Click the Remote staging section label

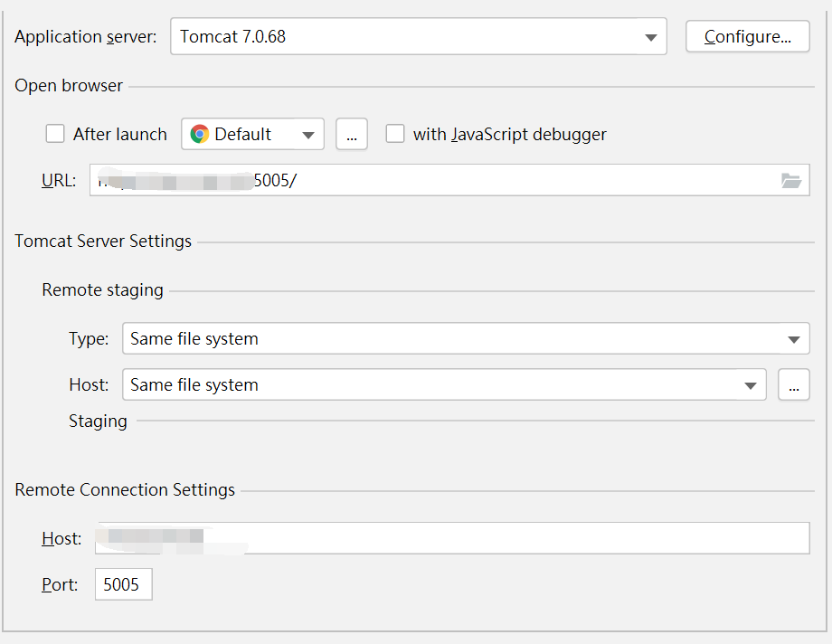coord(102,290)
